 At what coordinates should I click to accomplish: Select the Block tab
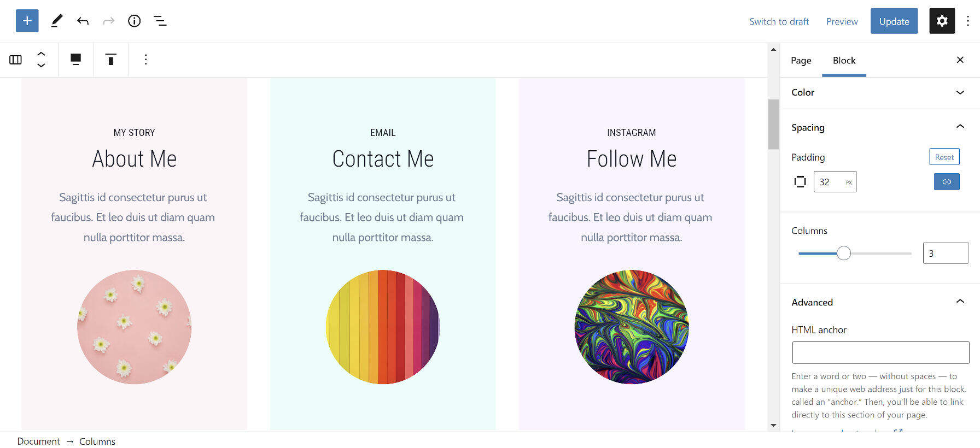(844, 60)
